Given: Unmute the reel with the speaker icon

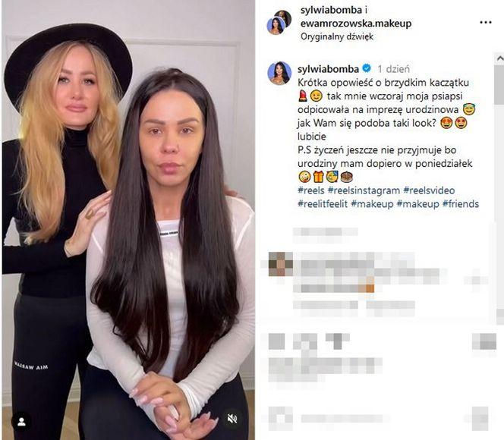Looking at the screenshot, I should (x=232, y=419).
